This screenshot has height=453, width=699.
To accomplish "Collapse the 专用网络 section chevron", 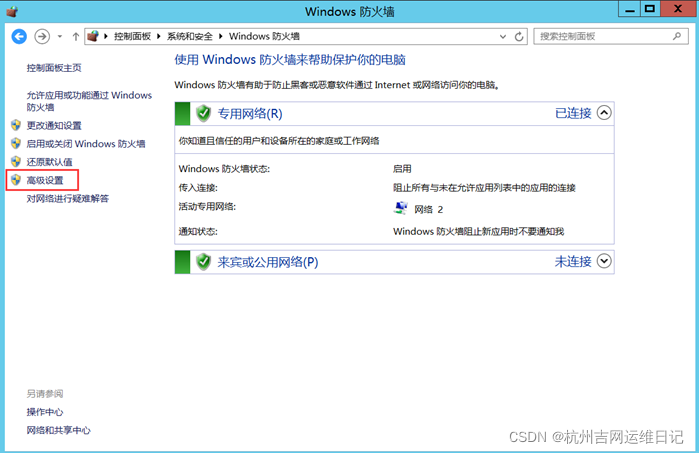I will click(x=604, y=113).
